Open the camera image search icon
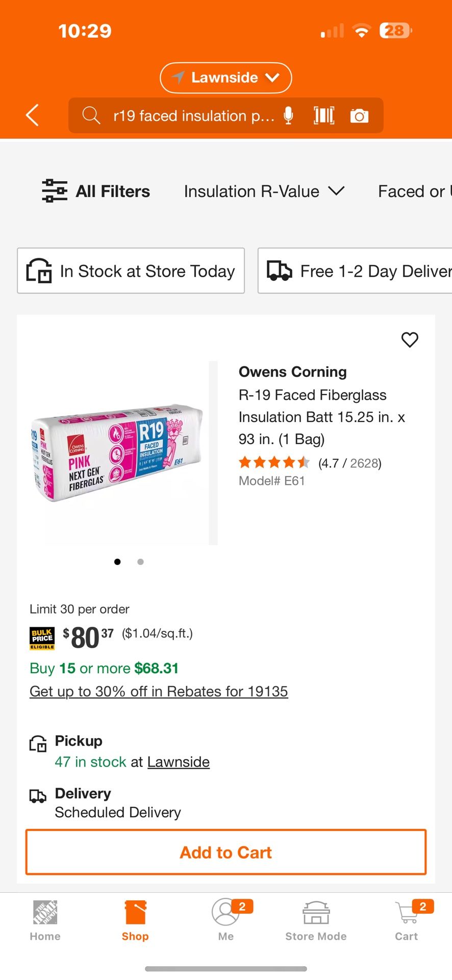Screen dimensions: 452x980 (x=359, y=116)
